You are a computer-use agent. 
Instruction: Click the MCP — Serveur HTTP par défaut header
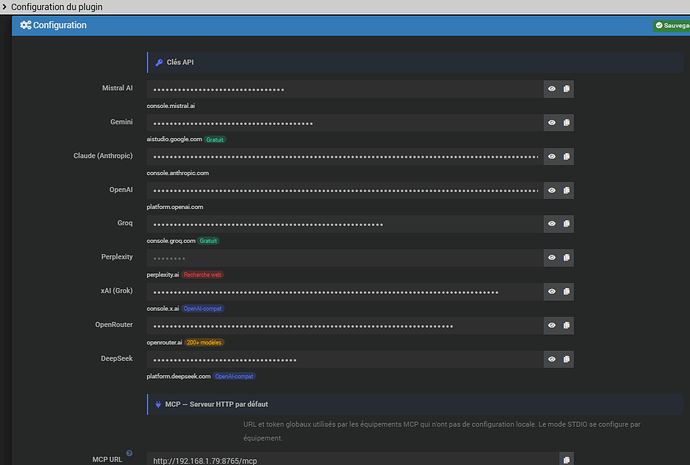tap(415, 404)
